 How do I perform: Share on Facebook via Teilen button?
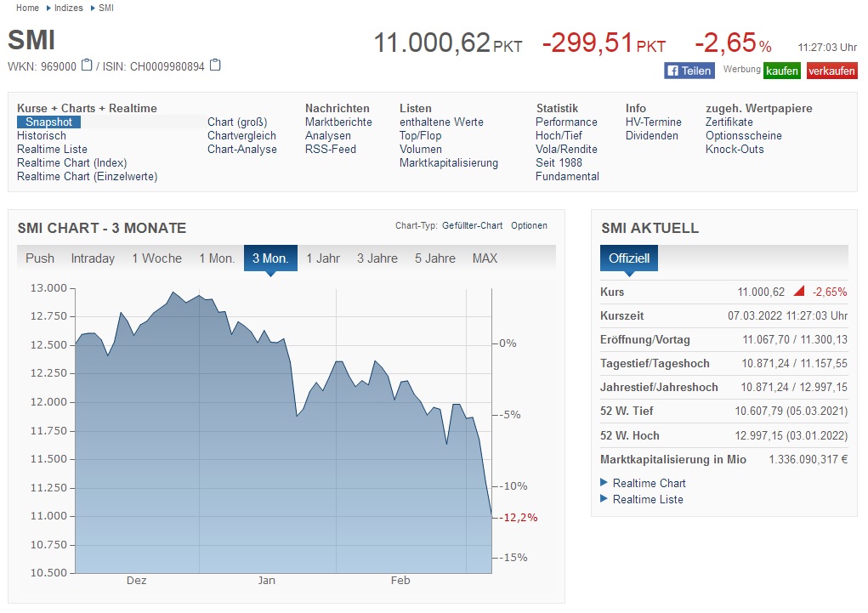(x=689, y=71)
